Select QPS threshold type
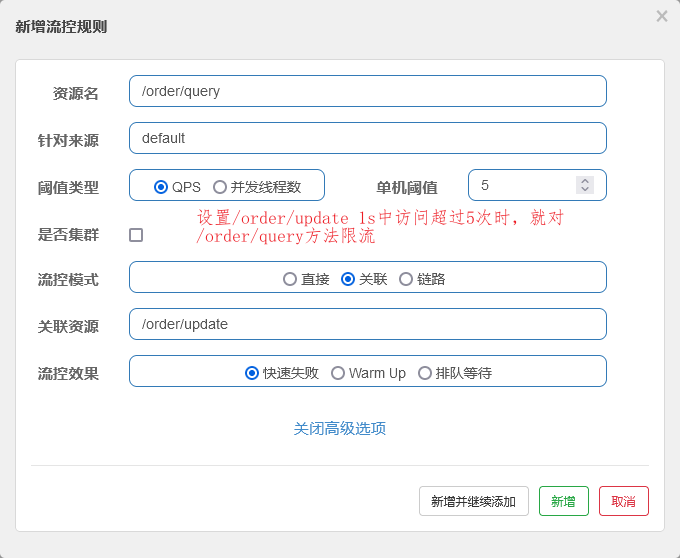This screenshot has height=558, width=680. click(161, 187)
